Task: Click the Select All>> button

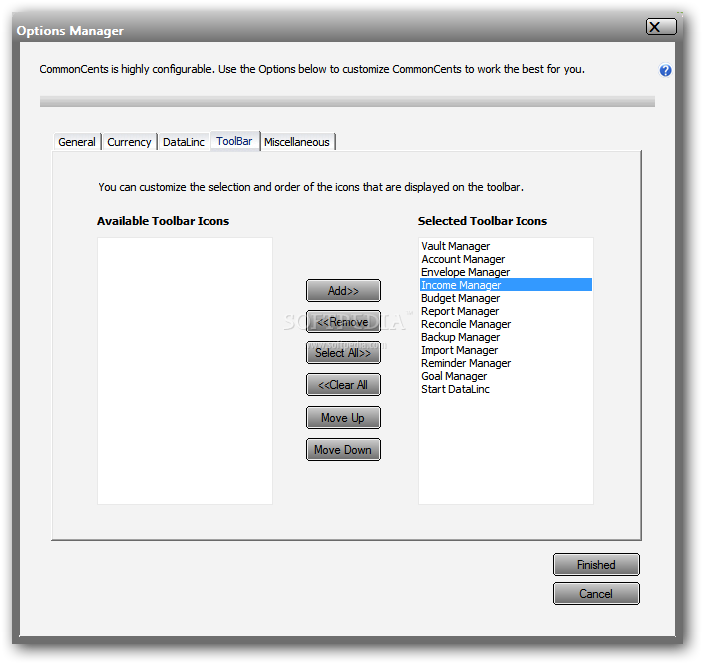Action: pyautogui.click(x=343, y=353)
